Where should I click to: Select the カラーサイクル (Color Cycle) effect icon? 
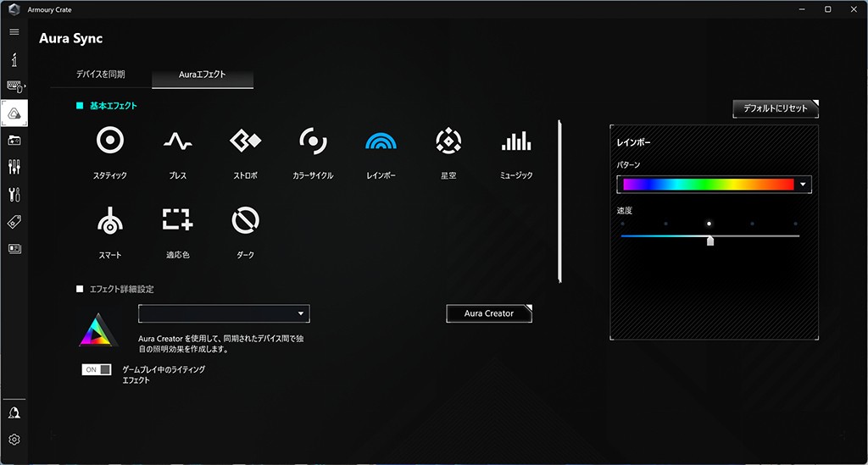tap(313, 141)
